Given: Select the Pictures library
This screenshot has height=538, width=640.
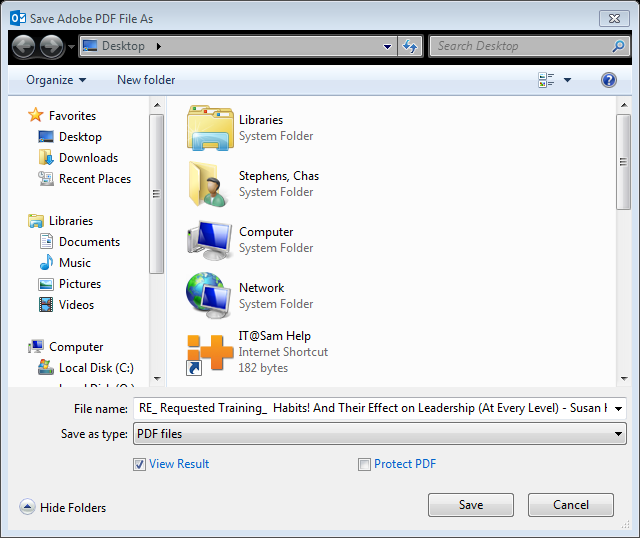Looking at the screenshot, I should pos(80,284).
